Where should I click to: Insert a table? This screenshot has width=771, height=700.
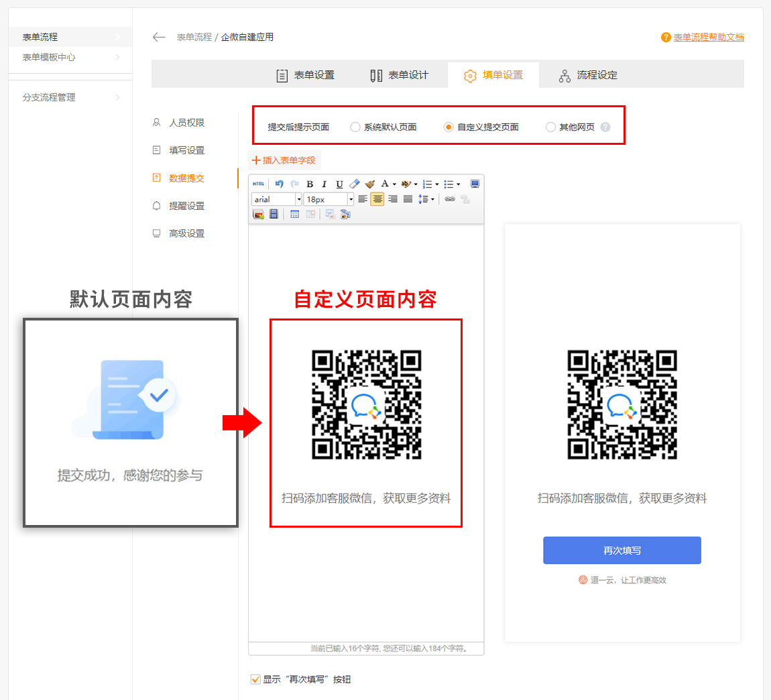(294, 215)
